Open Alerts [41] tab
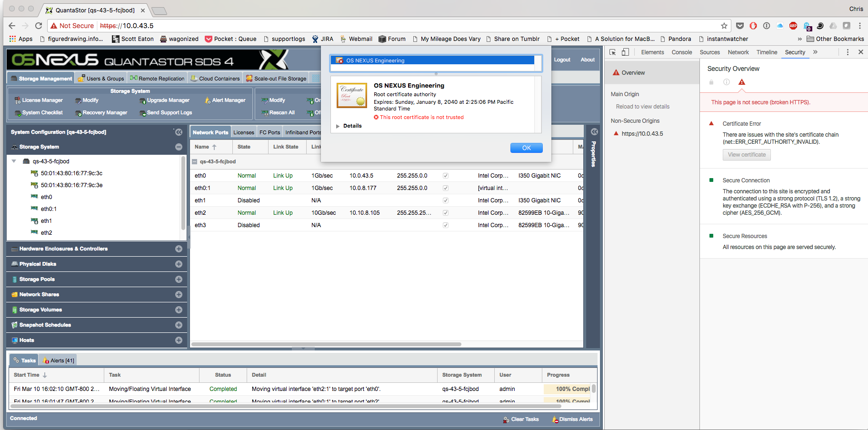The height and width of the screenshot is (430, 868). click(x=59, y=361)
